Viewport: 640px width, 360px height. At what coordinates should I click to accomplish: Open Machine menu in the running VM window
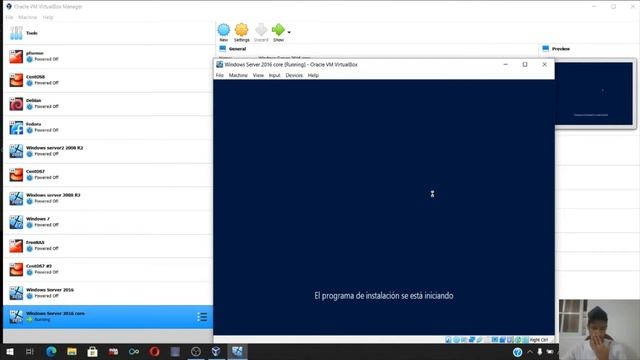[238, 76]
